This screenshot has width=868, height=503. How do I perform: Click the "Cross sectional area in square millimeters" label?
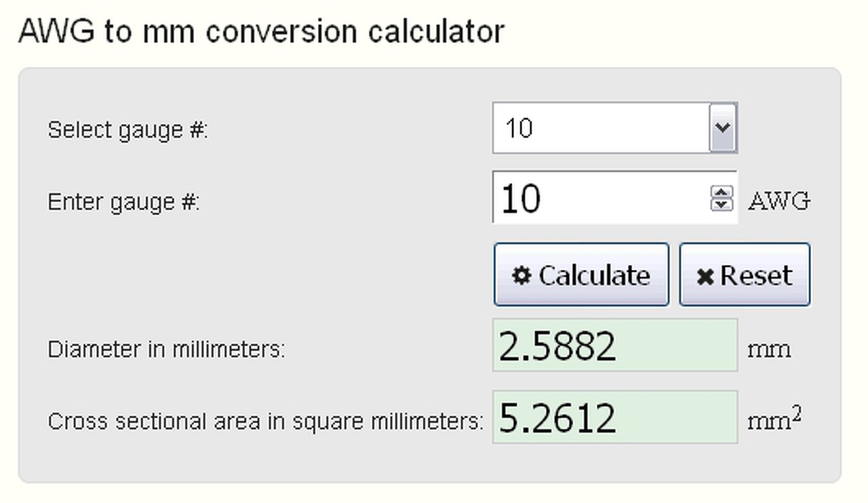[264, 422]
